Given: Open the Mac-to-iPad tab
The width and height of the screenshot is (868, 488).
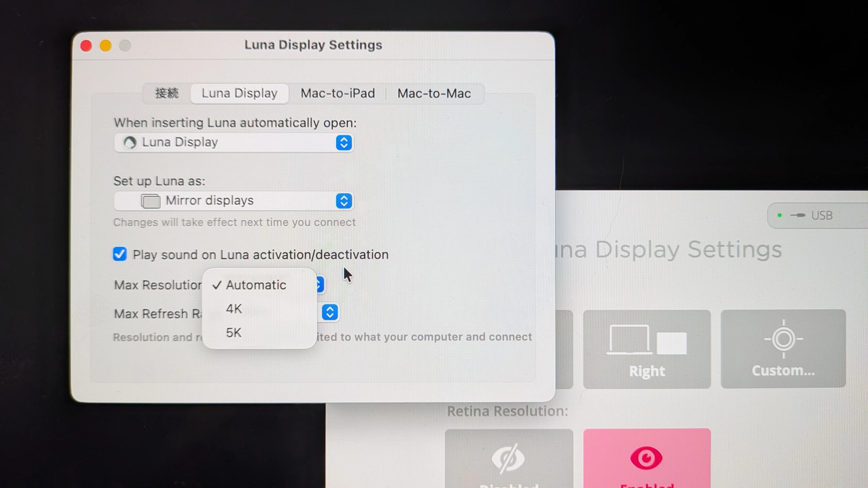Looking at the screenshot, I should (338, 93).
